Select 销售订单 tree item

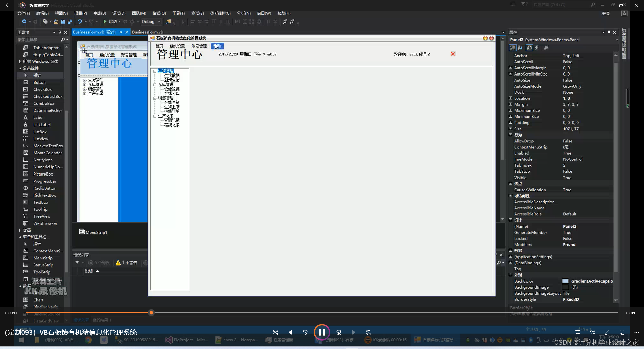[172, 111]
